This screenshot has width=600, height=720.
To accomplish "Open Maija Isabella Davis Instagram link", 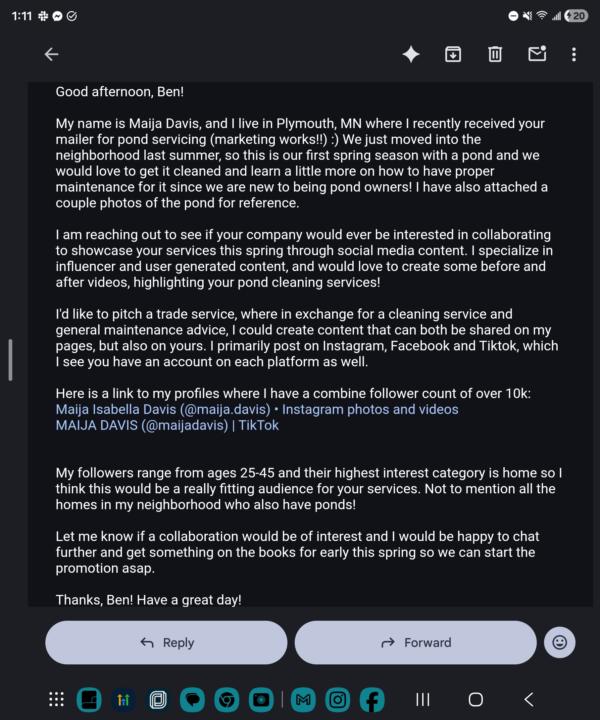I will tap(257, 409).
